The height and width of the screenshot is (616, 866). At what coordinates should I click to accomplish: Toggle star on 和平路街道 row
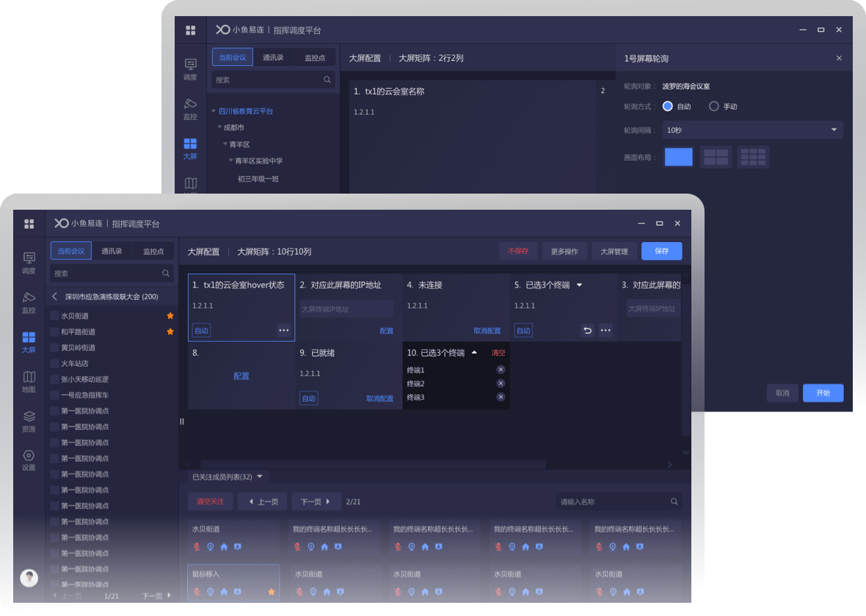click(x=170, y=331)
